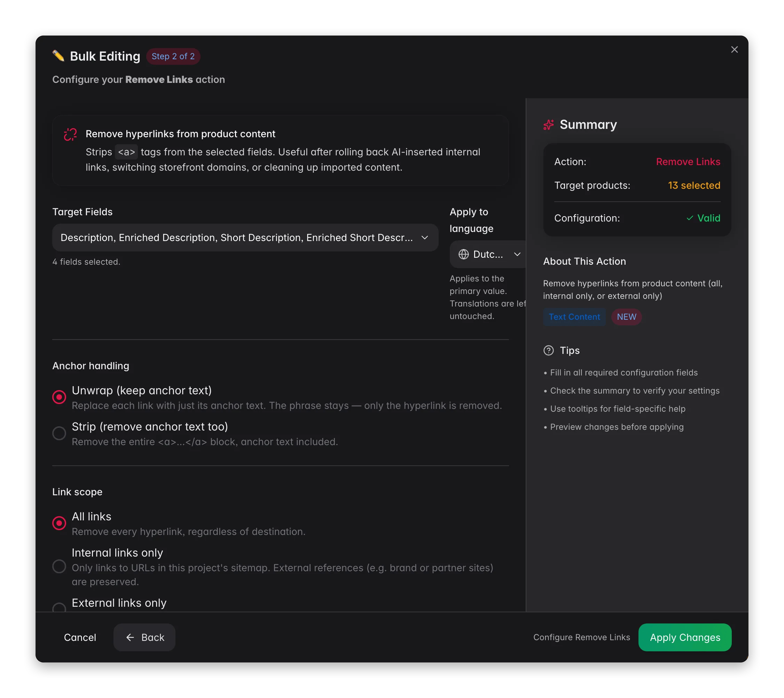Viewport: 784px width, 698px height.
Task: Choose Internal links only scope option
Action: 59,566
